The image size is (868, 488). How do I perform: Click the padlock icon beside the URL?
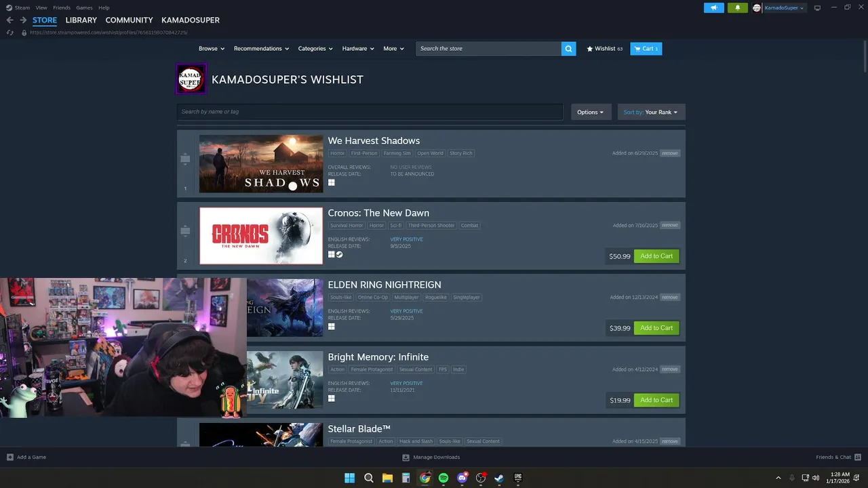coord(24,33)
